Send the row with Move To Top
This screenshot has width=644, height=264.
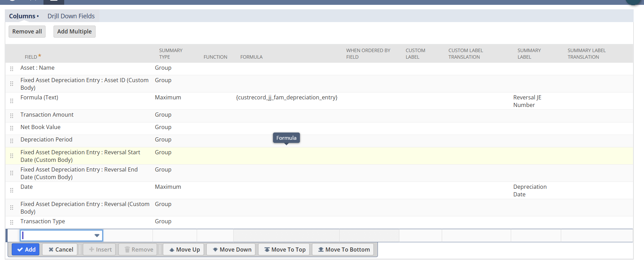(284, 250)
